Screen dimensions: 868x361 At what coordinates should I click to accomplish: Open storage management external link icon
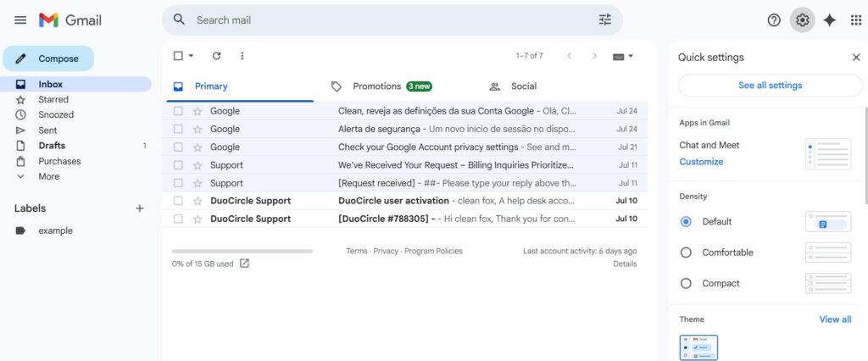point(244,264)
